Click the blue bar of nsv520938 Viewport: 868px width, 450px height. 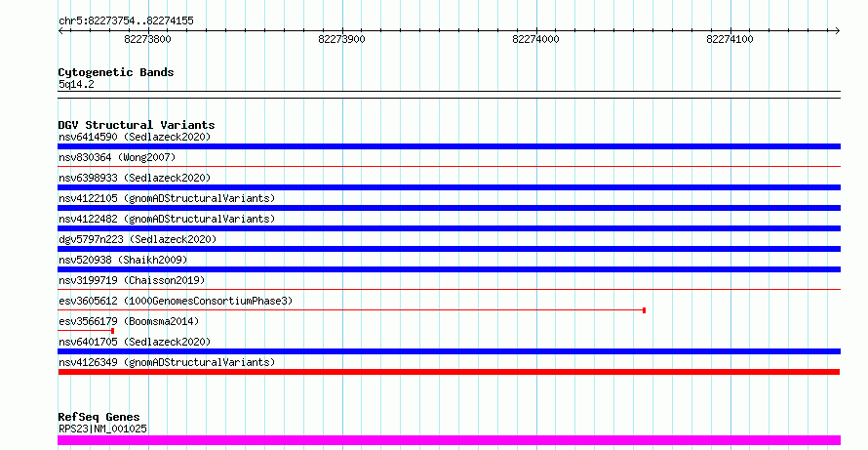pyautogui.click(x=449, y=269)
